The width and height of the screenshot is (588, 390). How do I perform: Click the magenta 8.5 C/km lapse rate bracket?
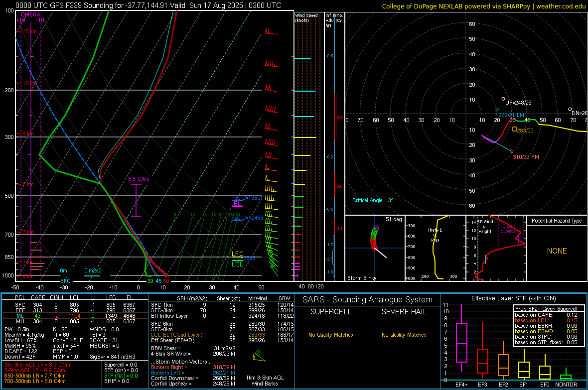point(136,201)
